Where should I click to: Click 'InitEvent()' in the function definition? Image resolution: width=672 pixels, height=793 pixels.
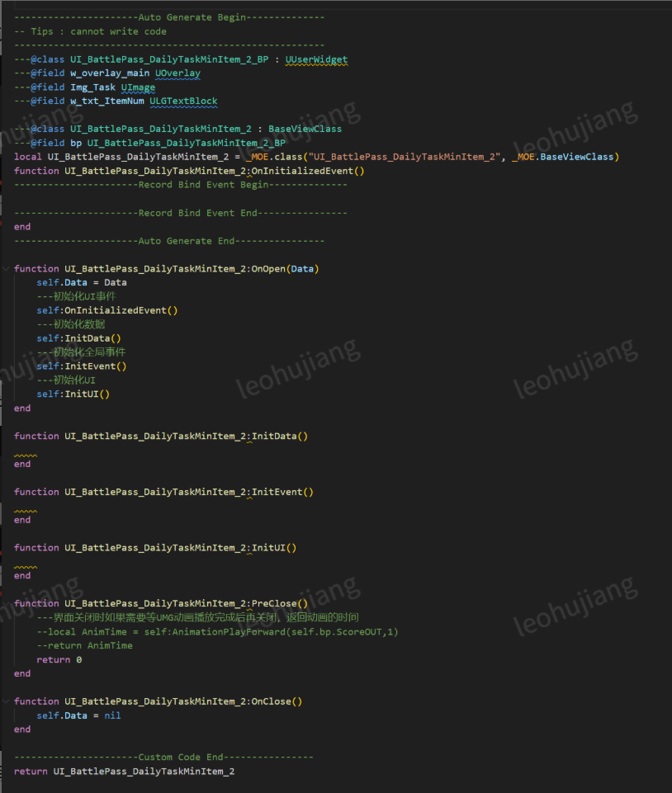pyautogui.click(x=282, y=492)
